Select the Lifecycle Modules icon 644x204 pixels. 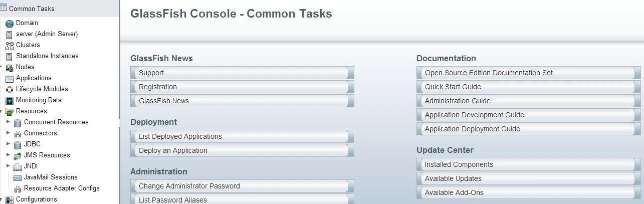9,89
